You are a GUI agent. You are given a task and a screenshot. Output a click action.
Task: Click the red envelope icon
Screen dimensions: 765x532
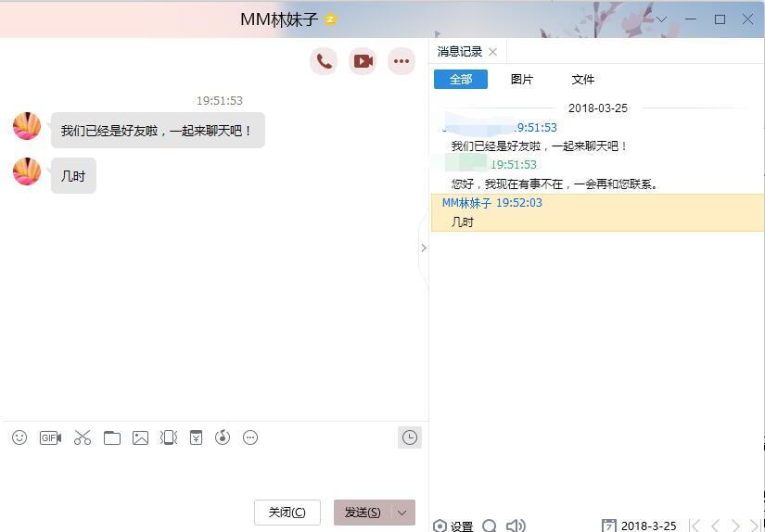196,437
